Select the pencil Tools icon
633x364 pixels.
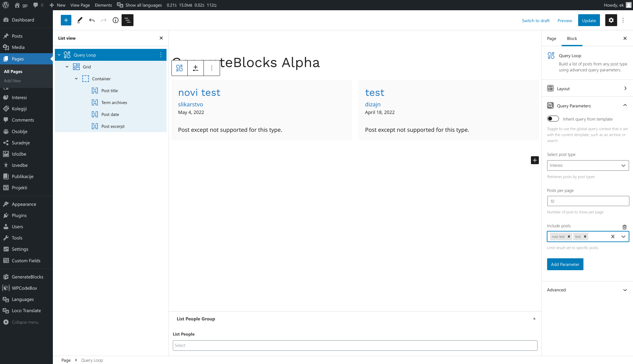click(x=80, y=20)
